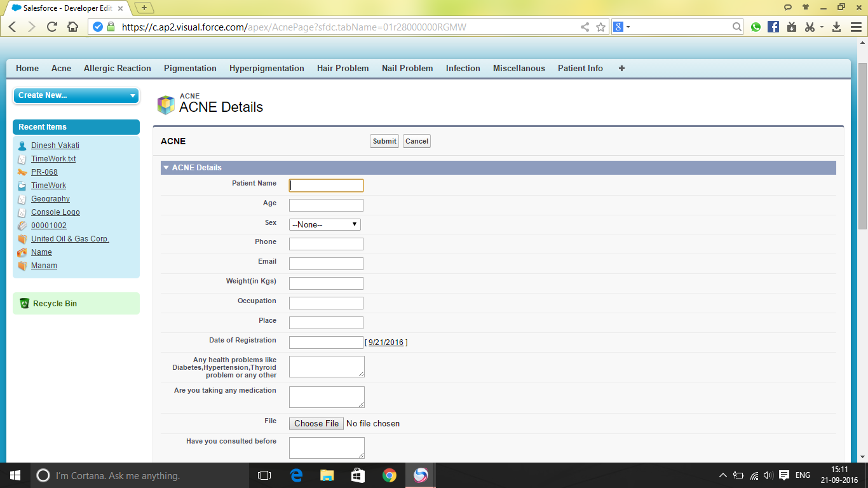
Task: Open Google Chrome from the taskbar
Action: coord(390,475)
